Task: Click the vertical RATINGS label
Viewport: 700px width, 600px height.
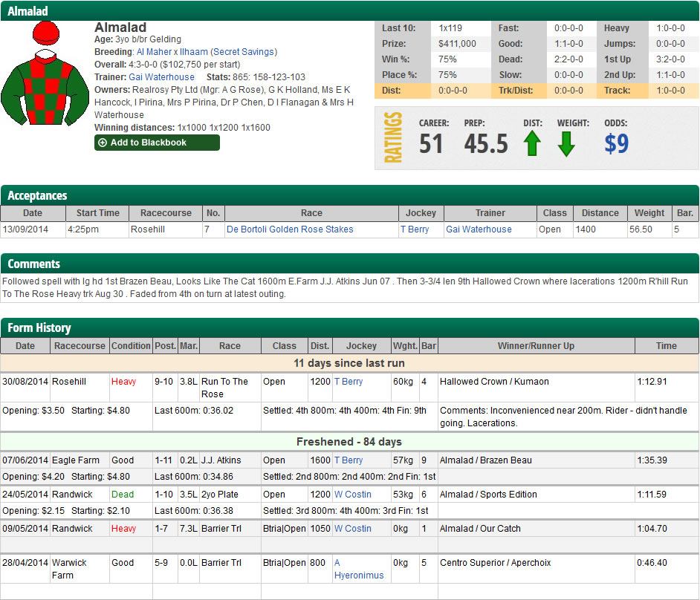Action: [393, 137]
